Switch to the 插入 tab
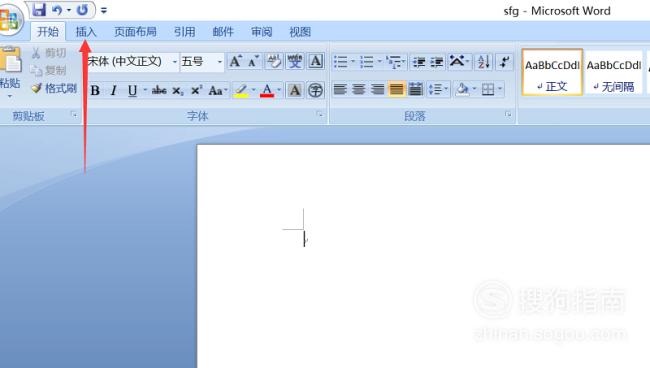 coord(86,31)
